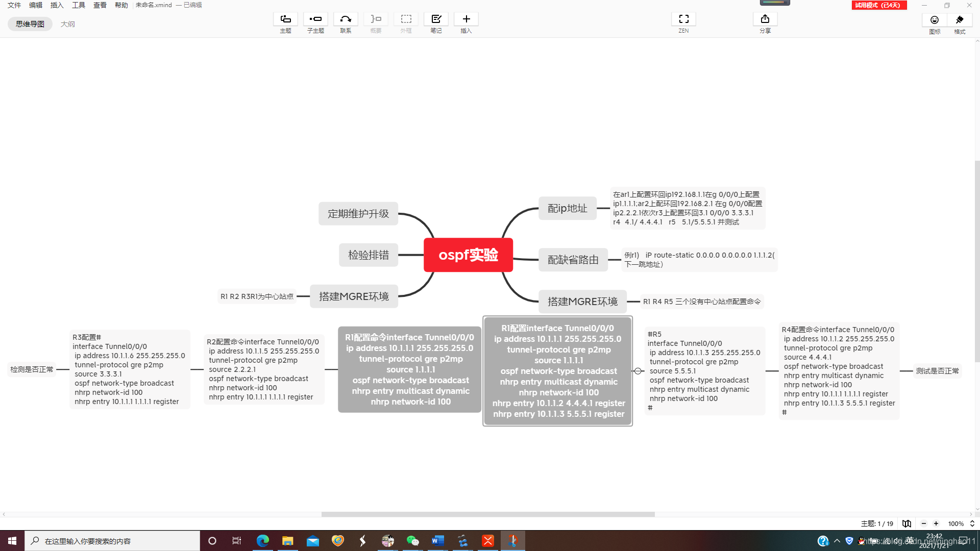Image resolution: width=980 pixels, height=551 pixels.
Task: Click the 外框 (boundary) toolbar icon
Action: click(406, 19)
